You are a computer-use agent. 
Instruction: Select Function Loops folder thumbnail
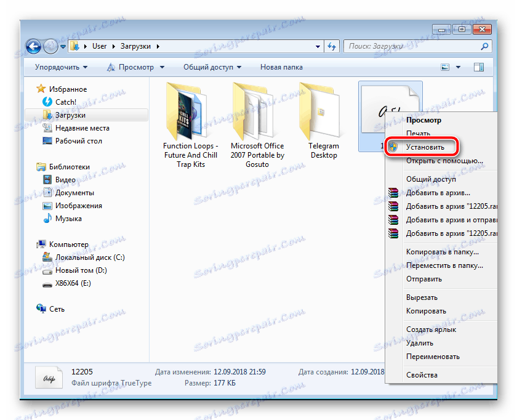click(x=190, y=118)
